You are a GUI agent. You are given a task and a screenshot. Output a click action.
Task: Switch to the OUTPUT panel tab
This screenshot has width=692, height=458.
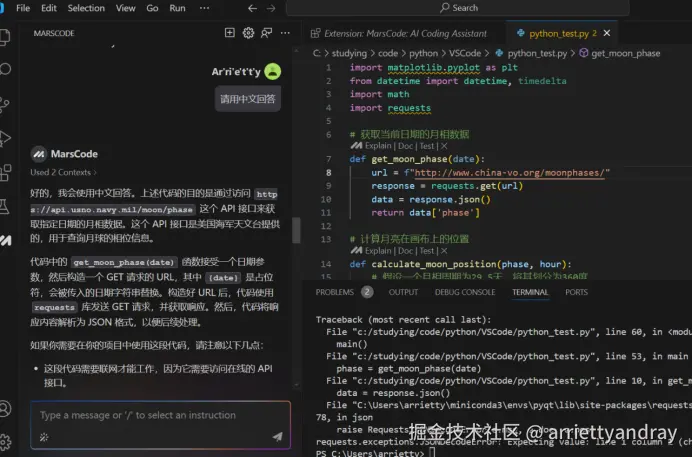403,292
